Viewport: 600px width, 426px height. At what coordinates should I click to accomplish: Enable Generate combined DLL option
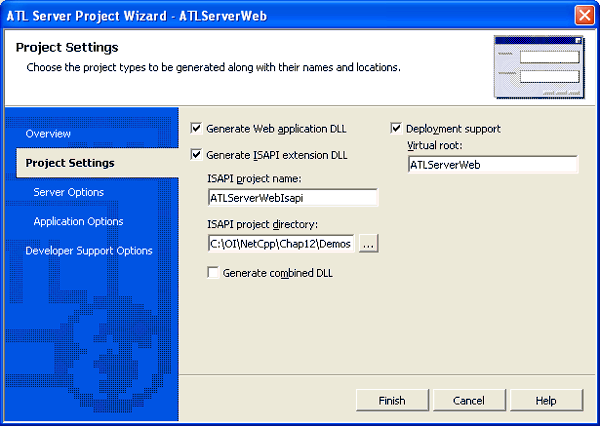[213, 272]
